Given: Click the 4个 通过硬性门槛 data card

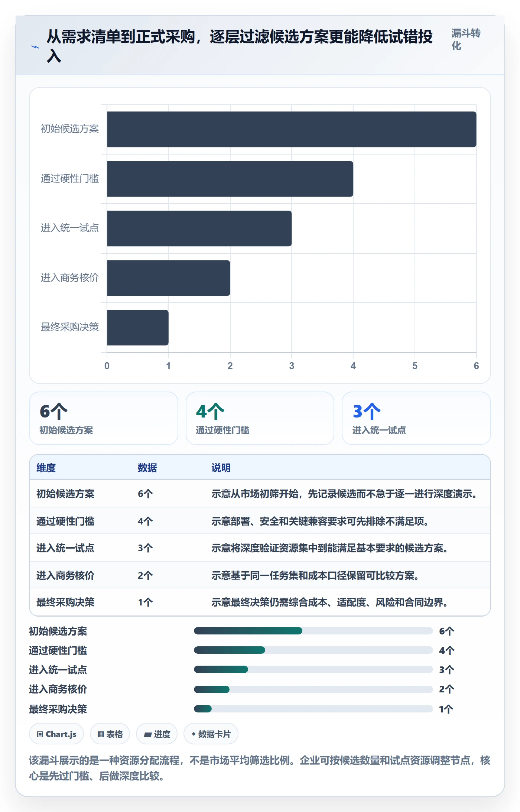Looking at the screenshot, I should click(x=260, y=418).
